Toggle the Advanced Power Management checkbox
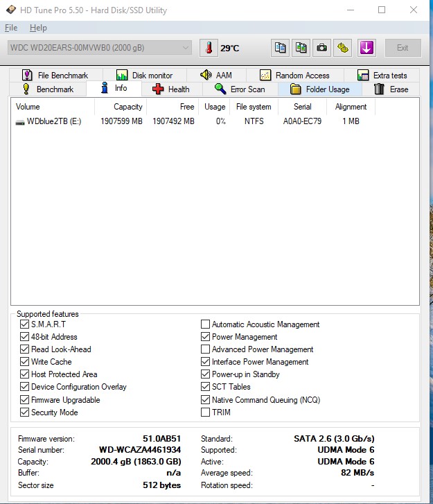 pyautogui.click(x=205, y=349)
